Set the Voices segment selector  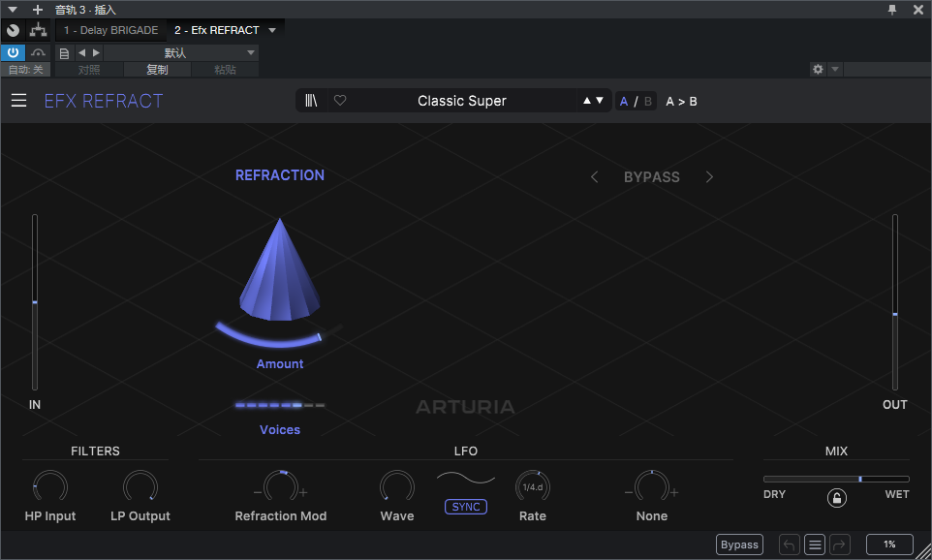click(280, 405)
